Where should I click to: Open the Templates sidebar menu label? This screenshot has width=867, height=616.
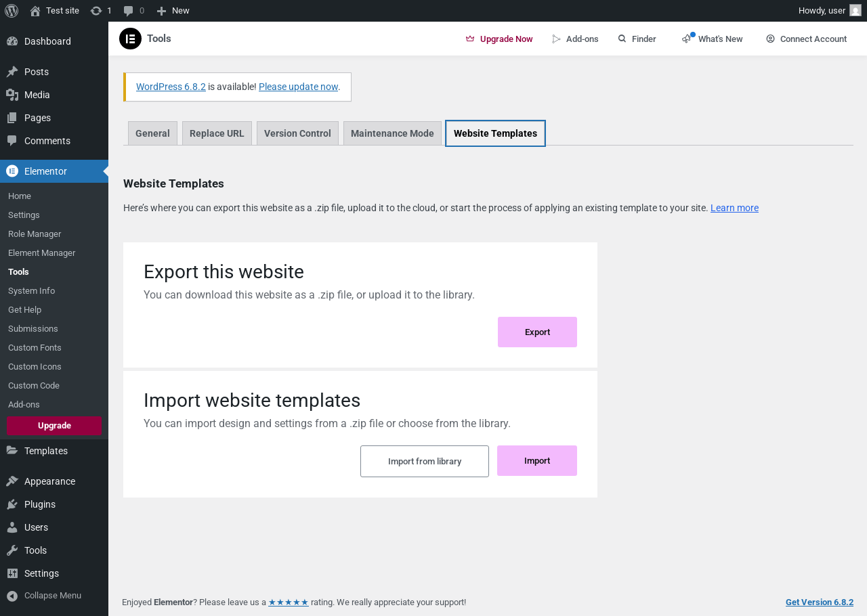click(x=46, y=451)
